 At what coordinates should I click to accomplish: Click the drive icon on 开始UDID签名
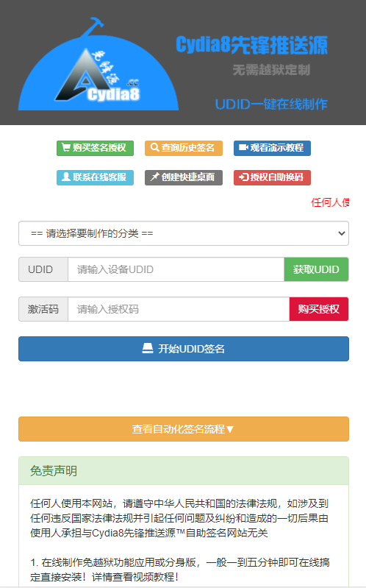coord(148,349)
